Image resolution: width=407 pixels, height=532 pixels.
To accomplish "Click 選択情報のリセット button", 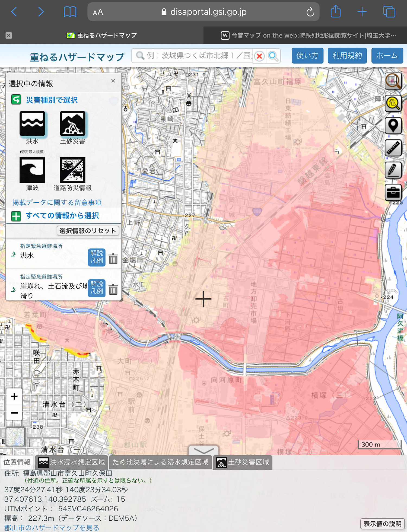I will coord(88,231).
